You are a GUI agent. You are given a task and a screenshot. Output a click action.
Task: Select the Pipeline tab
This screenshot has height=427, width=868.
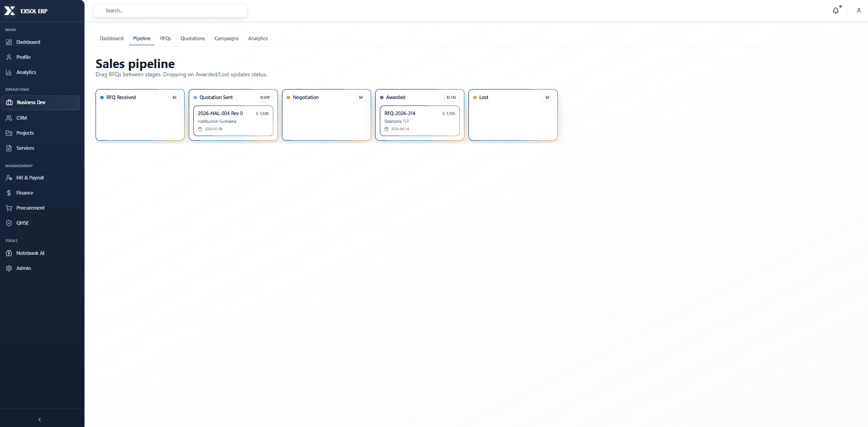pos(142,38)
